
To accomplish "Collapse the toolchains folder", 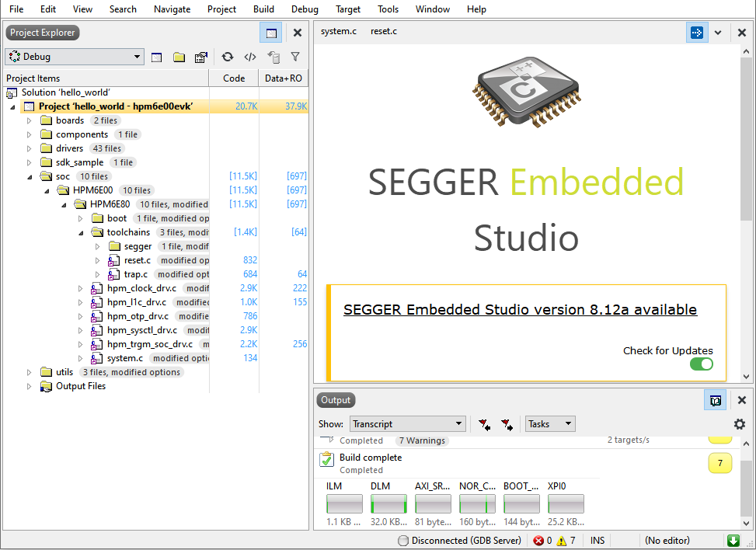I will (x=81, y=233).
